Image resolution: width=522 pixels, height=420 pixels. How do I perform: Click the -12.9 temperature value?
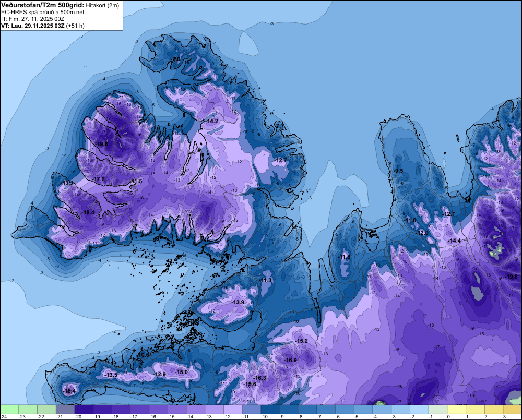[159, 375]
